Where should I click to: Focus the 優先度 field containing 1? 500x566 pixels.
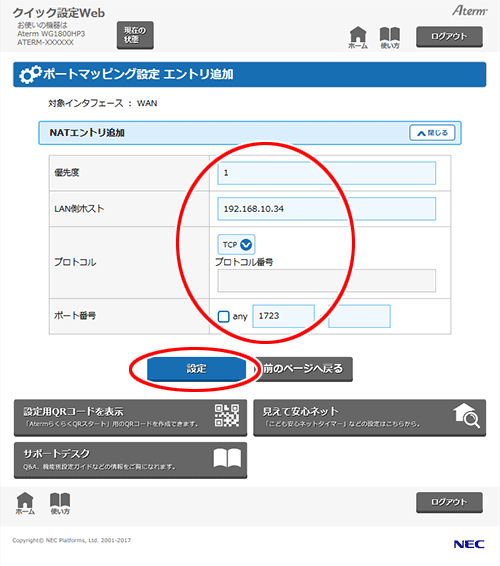point(326,173)
